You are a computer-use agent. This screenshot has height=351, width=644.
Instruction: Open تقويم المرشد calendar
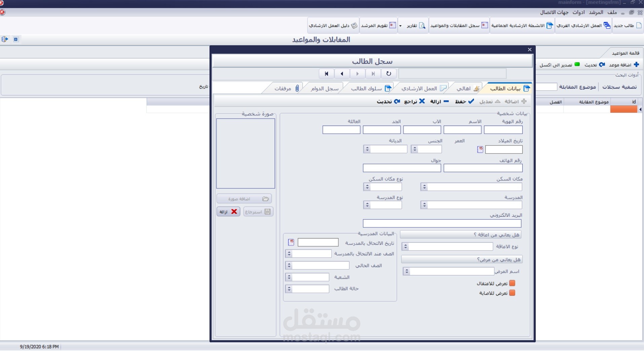click(378, 26)
